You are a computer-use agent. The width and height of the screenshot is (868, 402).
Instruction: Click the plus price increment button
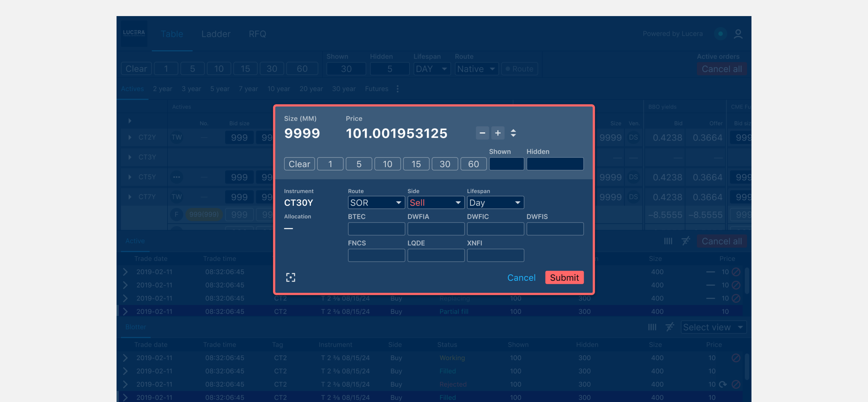497,133
